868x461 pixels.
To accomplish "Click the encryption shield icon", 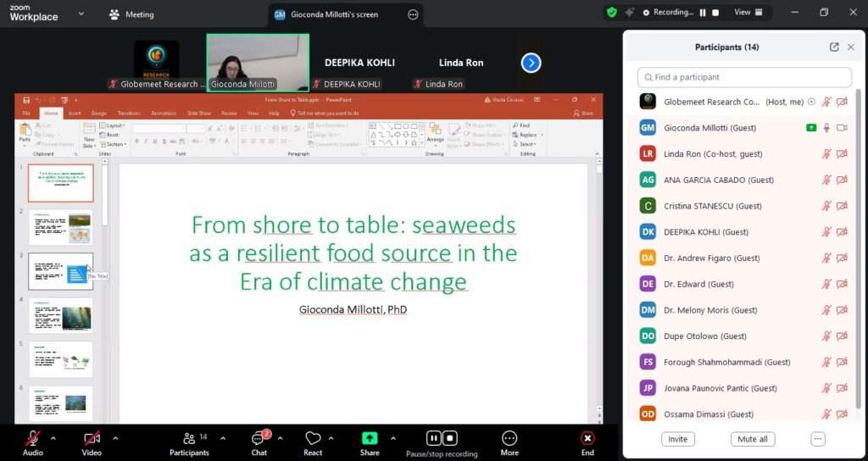I will pyautogui.click(x=612, y=13).
